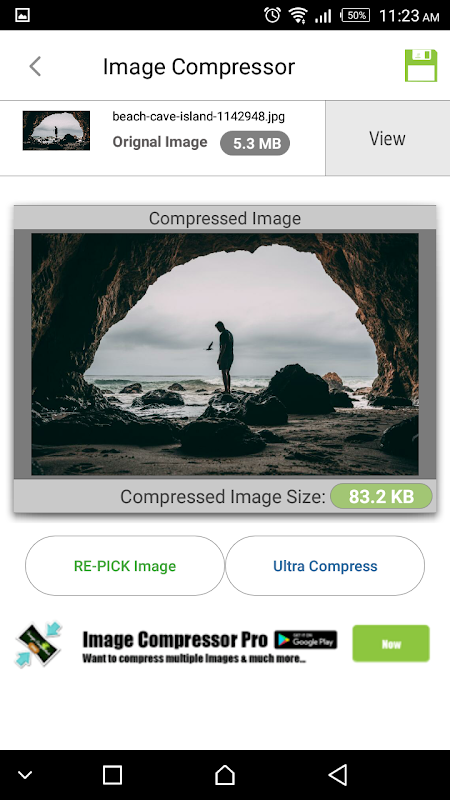Tap the picture notification icon in status bar
The width and height of the screenshot is (450, 800).
pyautogui.click(x=22, y=15)
